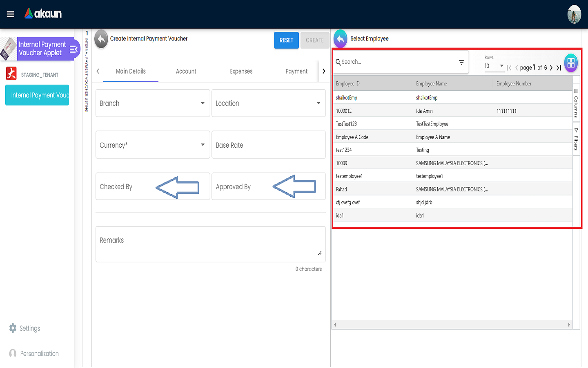Collapse the Internal Payment Voucher Applet menu
The image size is (588, 368).
73,49
